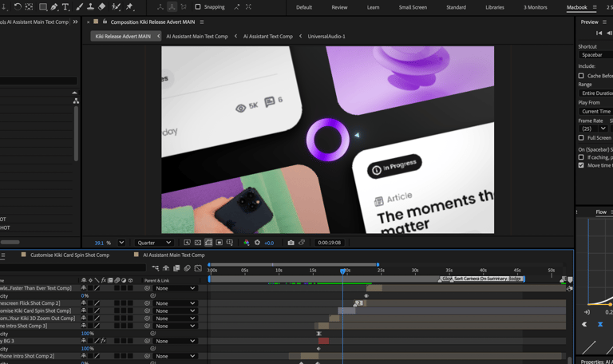613x364 pixels.
Task: Select the Brush tool
Action: click(79, 6)
